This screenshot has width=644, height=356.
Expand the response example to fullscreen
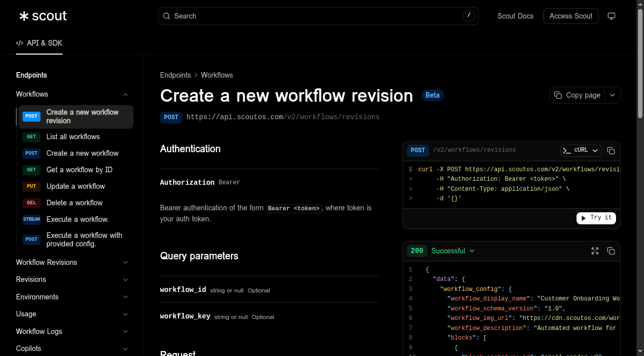click(595, 251)
